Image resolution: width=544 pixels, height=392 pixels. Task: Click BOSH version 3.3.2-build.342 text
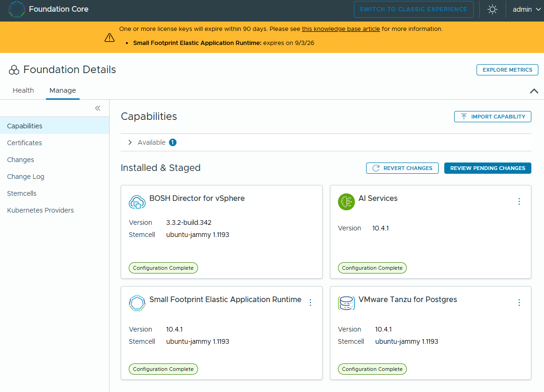tap(189, 222)
